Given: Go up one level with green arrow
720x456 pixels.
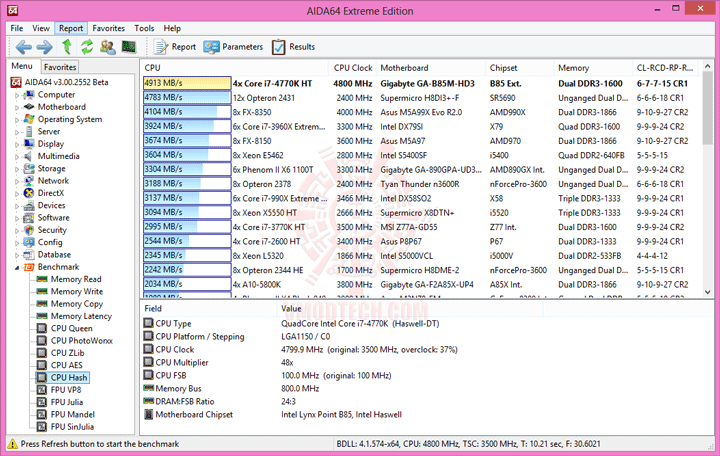Looking at the screenshot, I should pyautogui.click(x=67, y=47).
